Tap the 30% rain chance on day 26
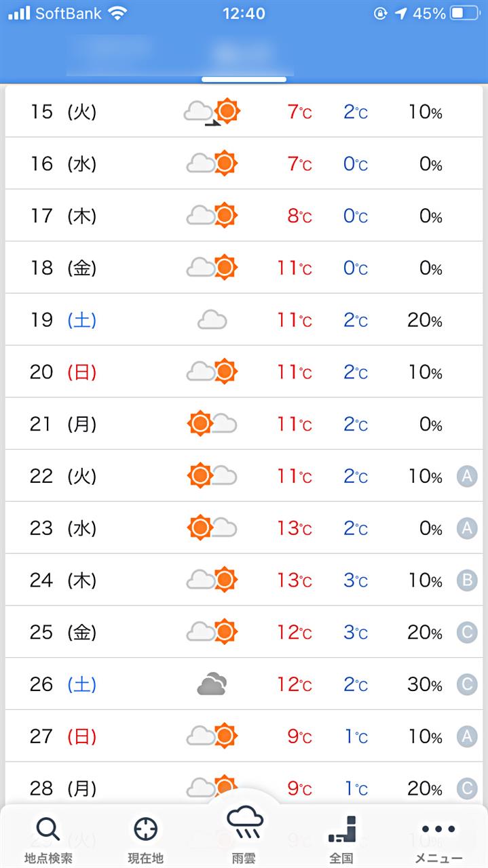488x868 pixels. 425,685
